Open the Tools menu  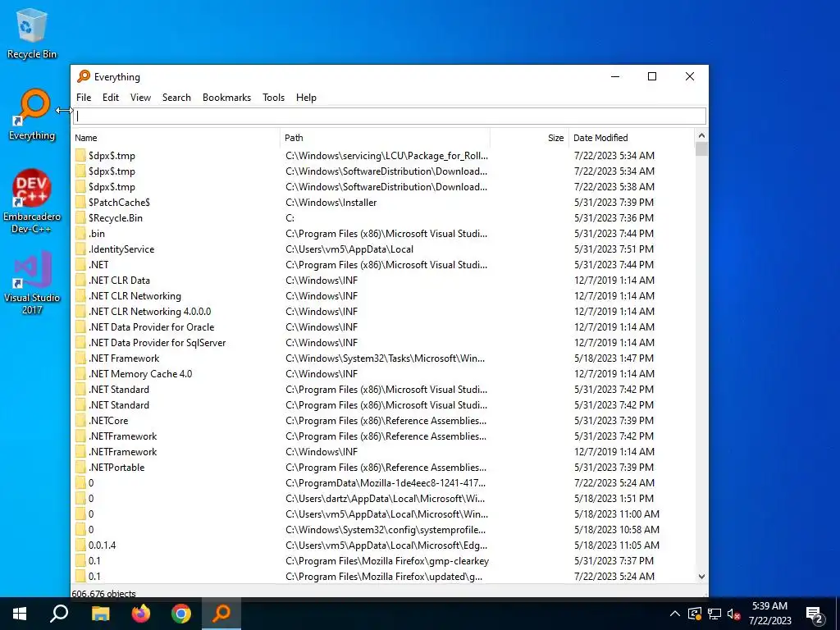tap(273, 98)
